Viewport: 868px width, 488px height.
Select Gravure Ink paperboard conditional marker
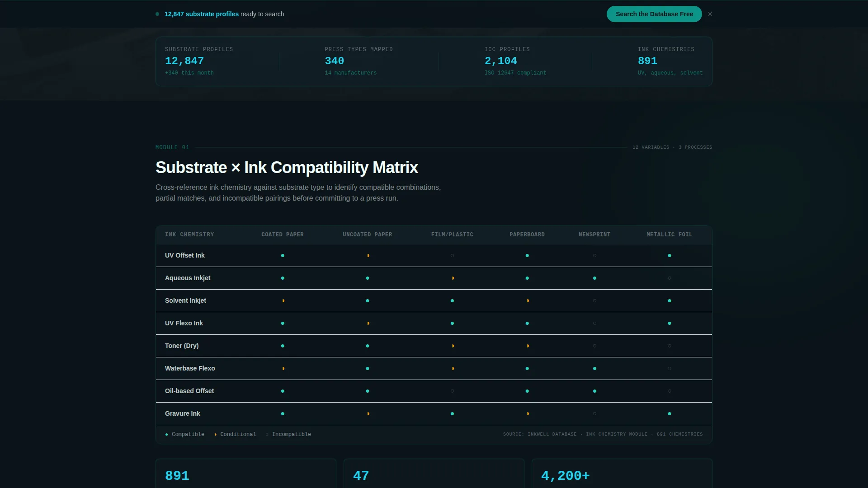click(x=528, y=414)
